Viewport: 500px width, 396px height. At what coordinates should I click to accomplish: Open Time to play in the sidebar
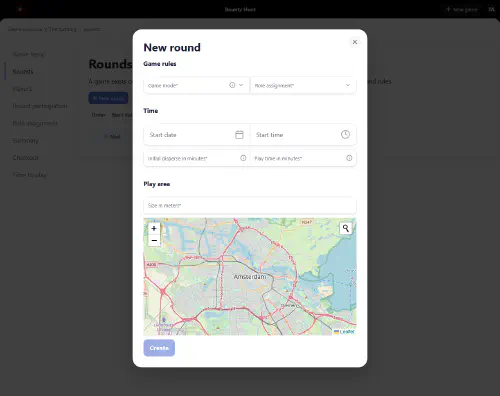(29, 175)
